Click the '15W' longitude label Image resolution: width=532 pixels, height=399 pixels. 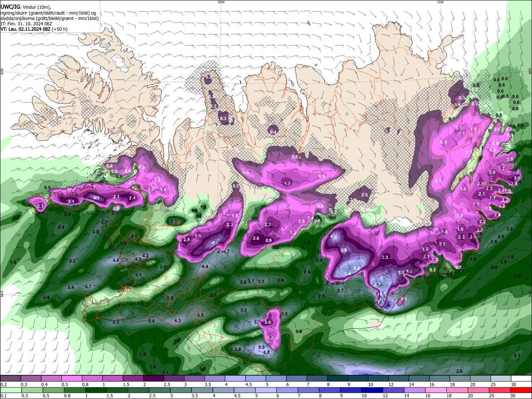[440, 2]
